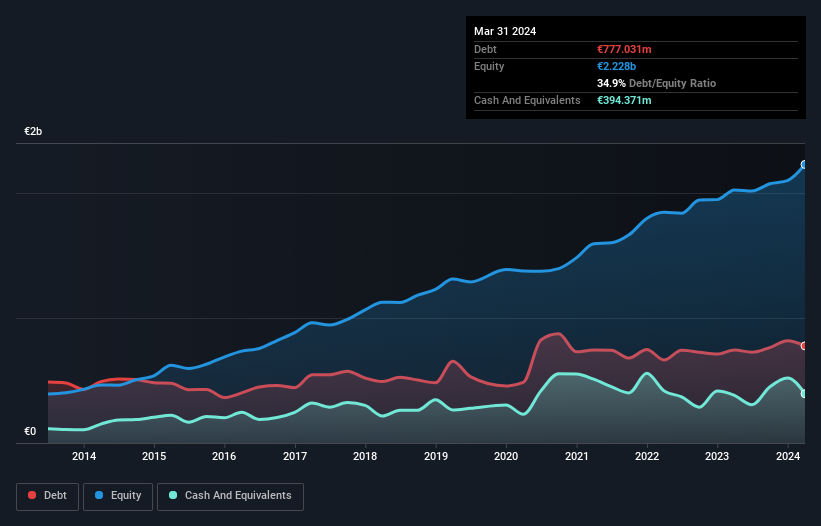This screenshot has height=526, width=821.
Task: Click the 2022 x-axis label
Action: click(x=647, y=456)
